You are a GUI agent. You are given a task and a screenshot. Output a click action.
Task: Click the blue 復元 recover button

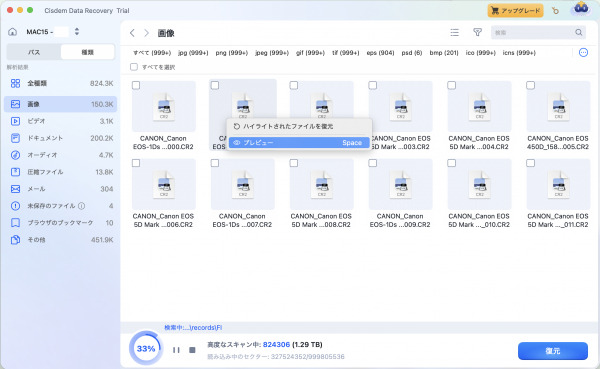553,351
